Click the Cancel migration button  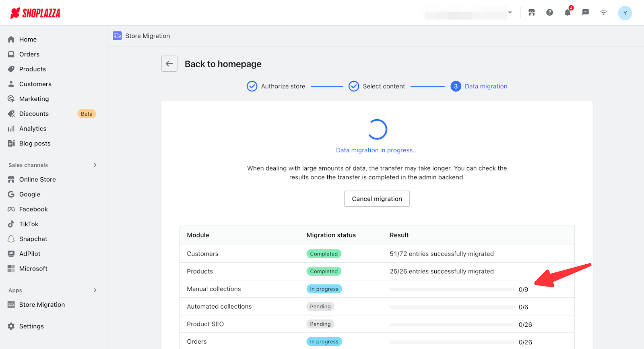[x=377, y=199]
